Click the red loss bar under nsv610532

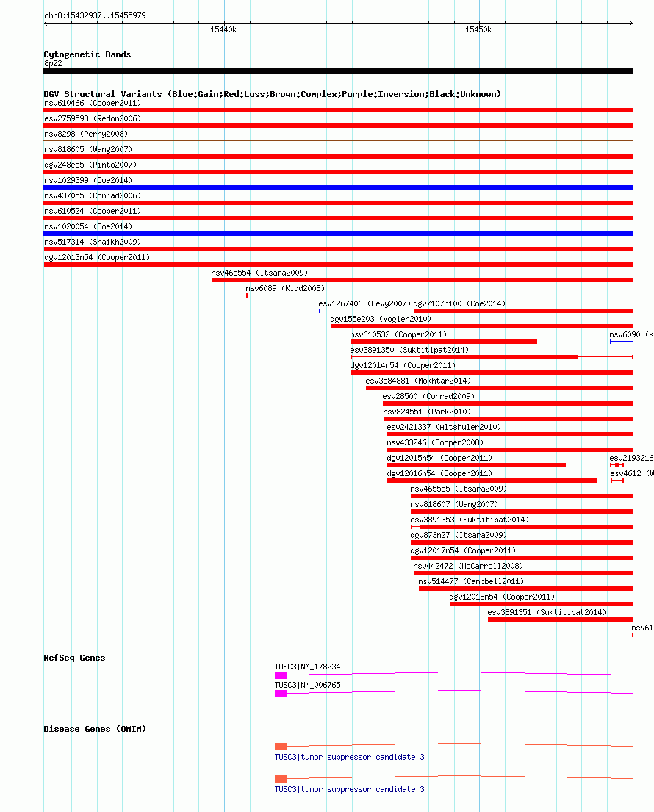click(x=444, y=342)
